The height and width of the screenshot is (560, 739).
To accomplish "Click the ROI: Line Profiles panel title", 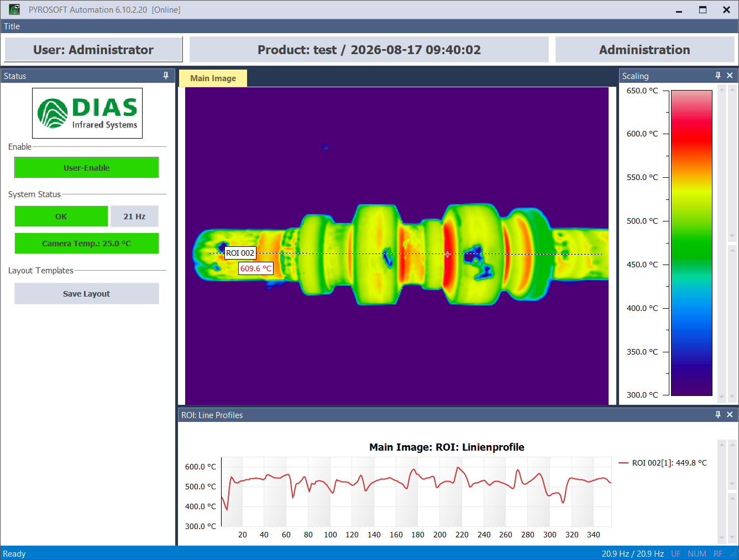I will pyautogui.click(x=212, y=415).
